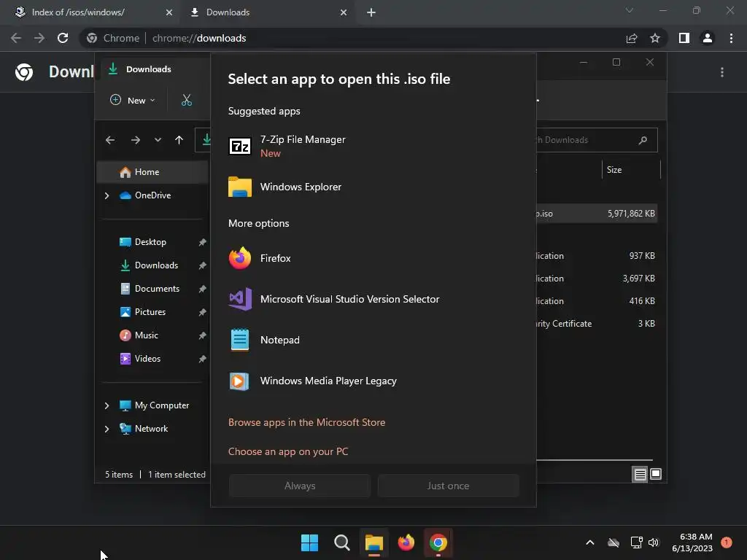
Task: Switch Explorer to large thumbnails view icon
Action: (x=656, y=474)
